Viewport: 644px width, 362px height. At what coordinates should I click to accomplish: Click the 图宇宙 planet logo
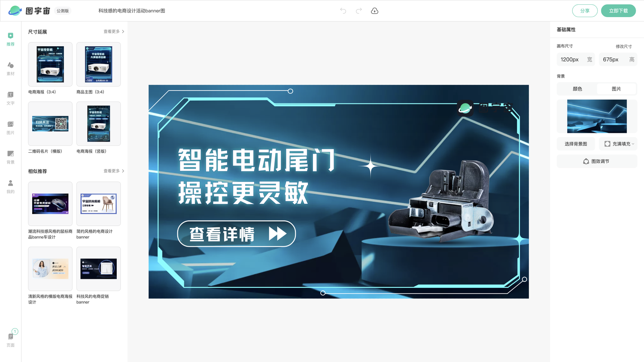(x=15, y=11)
